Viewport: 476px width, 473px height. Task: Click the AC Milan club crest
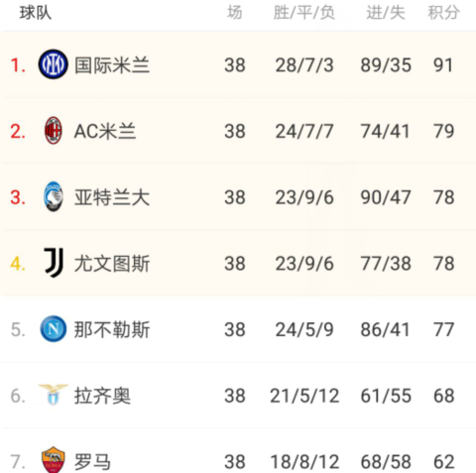point(54,131)
